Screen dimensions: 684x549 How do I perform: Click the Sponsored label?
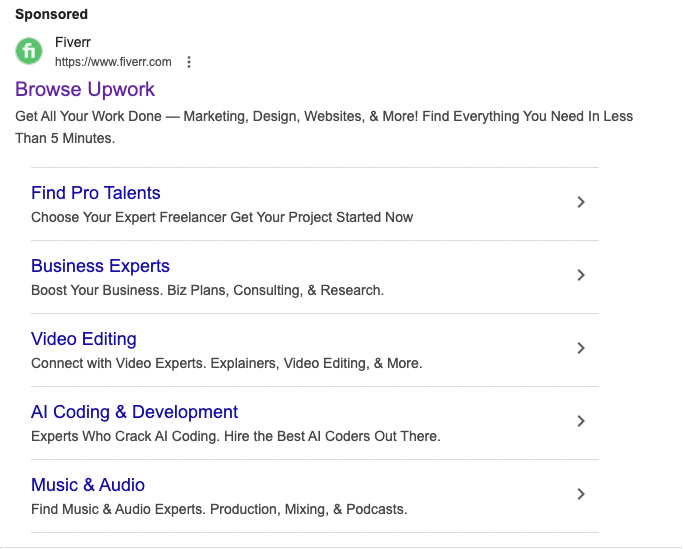point(51,14)
